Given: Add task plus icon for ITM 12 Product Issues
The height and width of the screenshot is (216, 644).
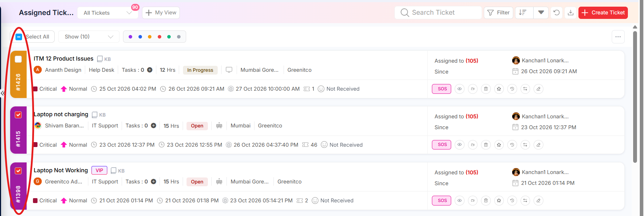Looking at the screenshot, I should pyautogui.click(x=150, y=70).
